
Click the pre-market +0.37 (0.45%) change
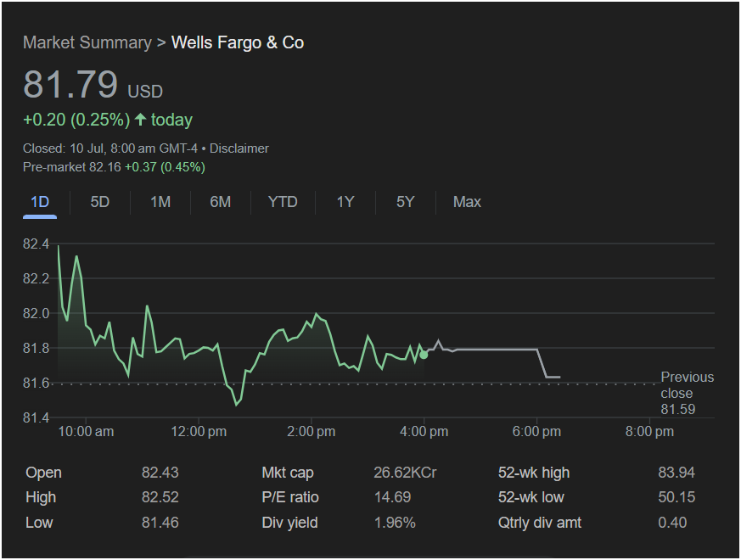pyautogui.click(x=165, y=167)
